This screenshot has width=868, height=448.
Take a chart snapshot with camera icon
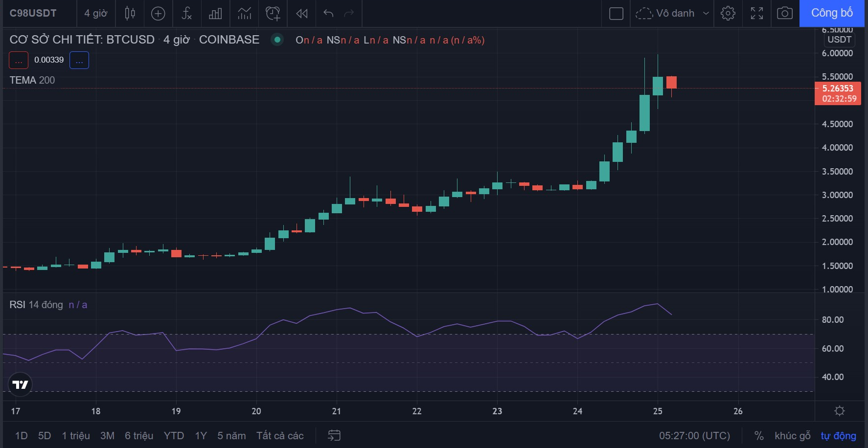pyautogui.click(x=785, y=13)
